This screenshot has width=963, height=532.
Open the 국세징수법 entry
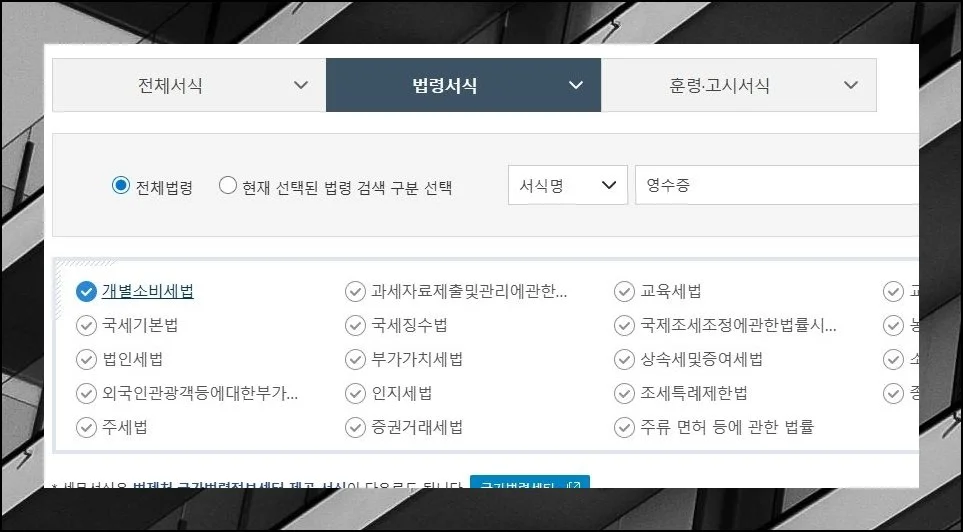409,325
